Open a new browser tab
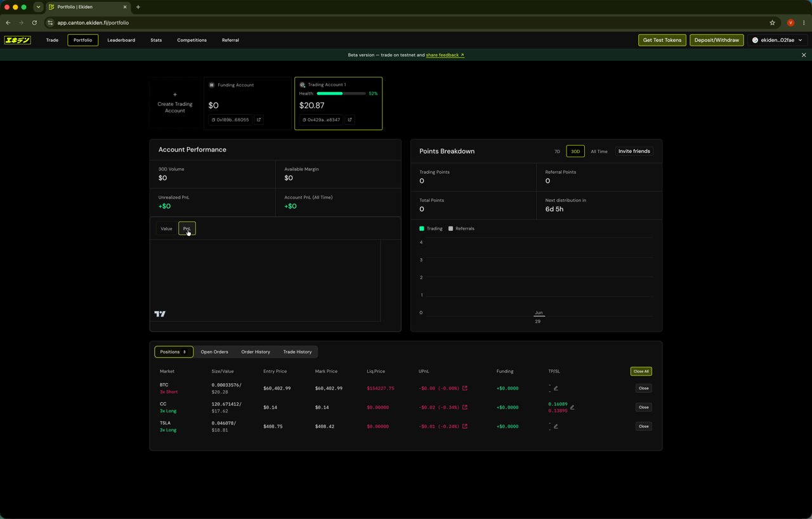The image size is (812, 519). click(x=138, y=7)
